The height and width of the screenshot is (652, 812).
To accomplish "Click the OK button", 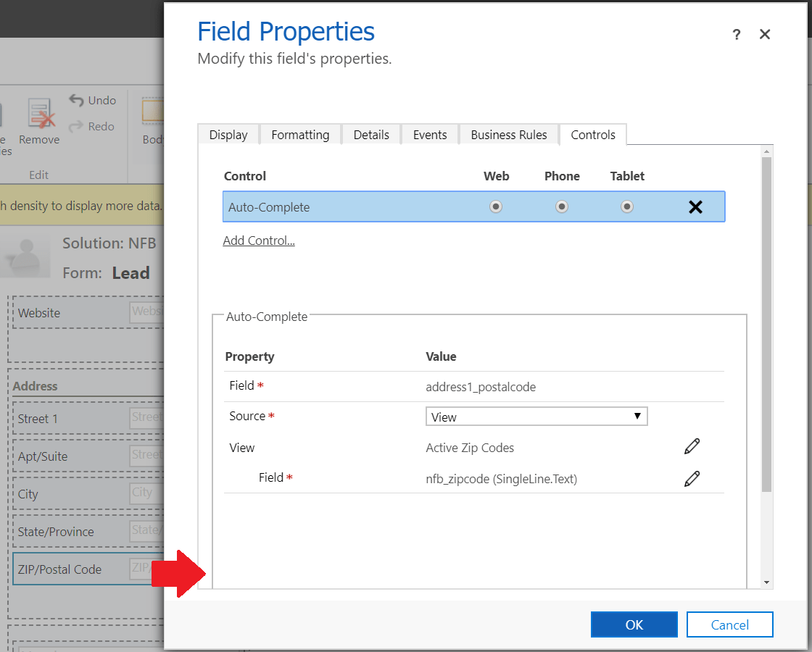I will click(x=634, y=624).
